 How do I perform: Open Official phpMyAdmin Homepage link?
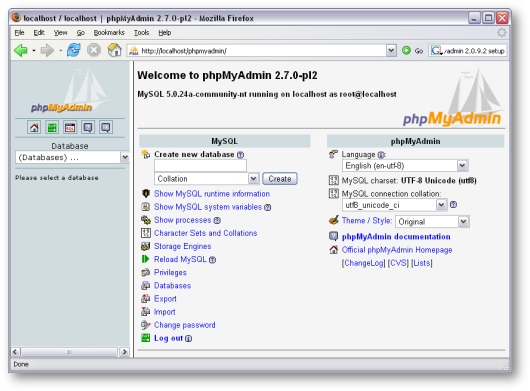coord(397,250)
